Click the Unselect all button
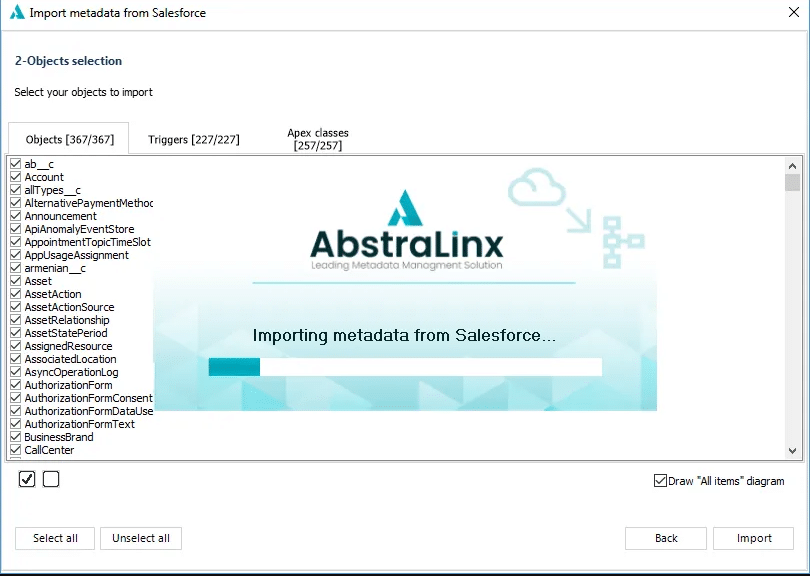Image resolution: width=810 pixels, height=576 pixels. coord(141,538)
